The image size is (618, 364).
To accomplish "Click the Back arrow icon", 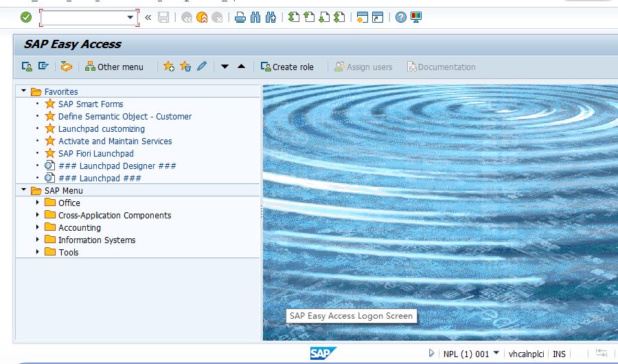I will 186,17.
